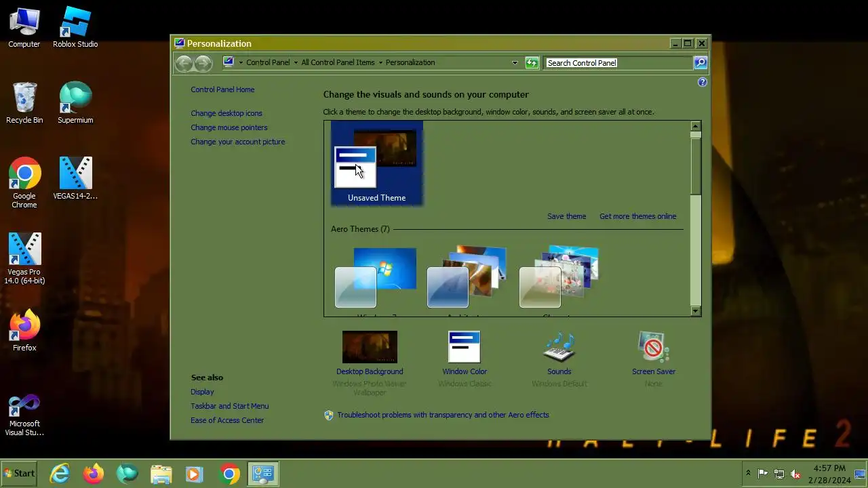
Task: Select the Architecture Aero theme
Action: pos(468,280)
